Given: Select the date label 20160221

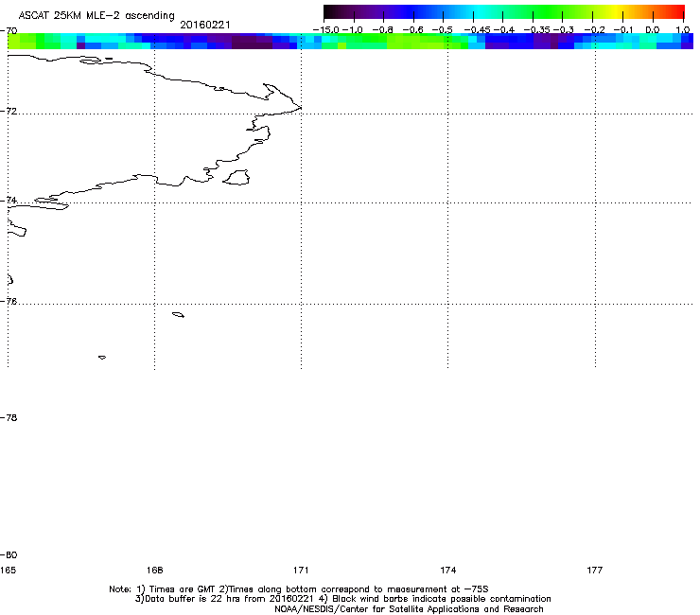Looking at the screenshot, I should click(205, 25).
